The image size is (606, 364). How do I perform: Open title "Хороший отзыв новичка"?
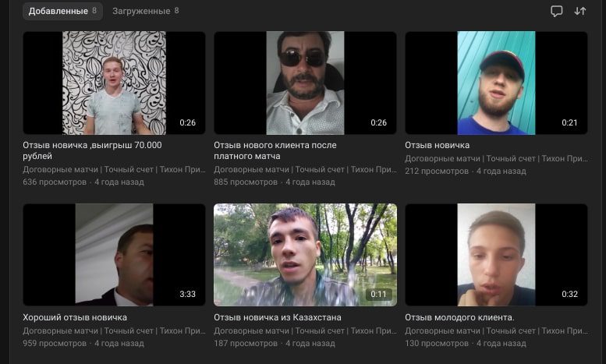(75, 318)
